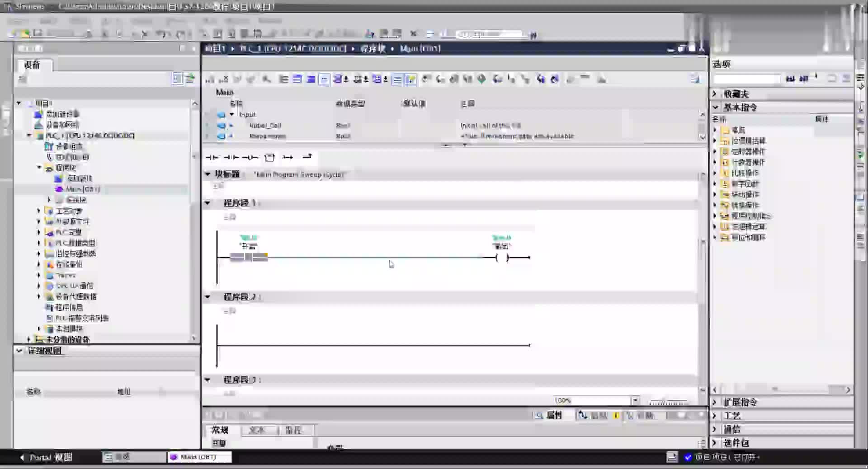
Task: Collapse Network 2 section
Action: pos(208,297)
